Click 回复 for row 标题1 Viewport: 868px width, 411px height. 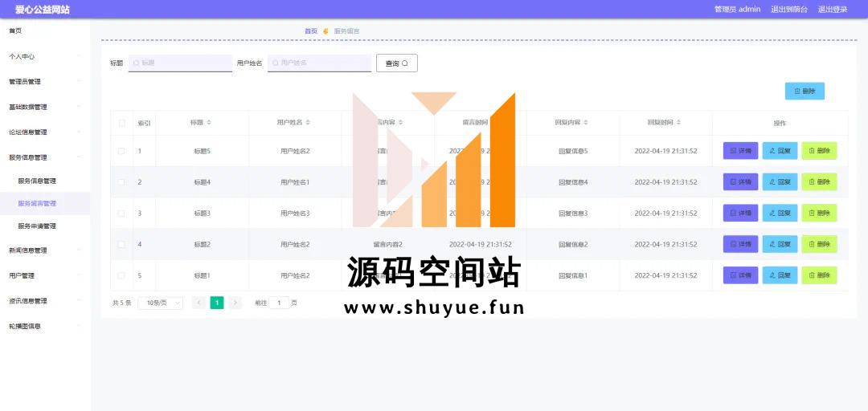pos(780,275)
